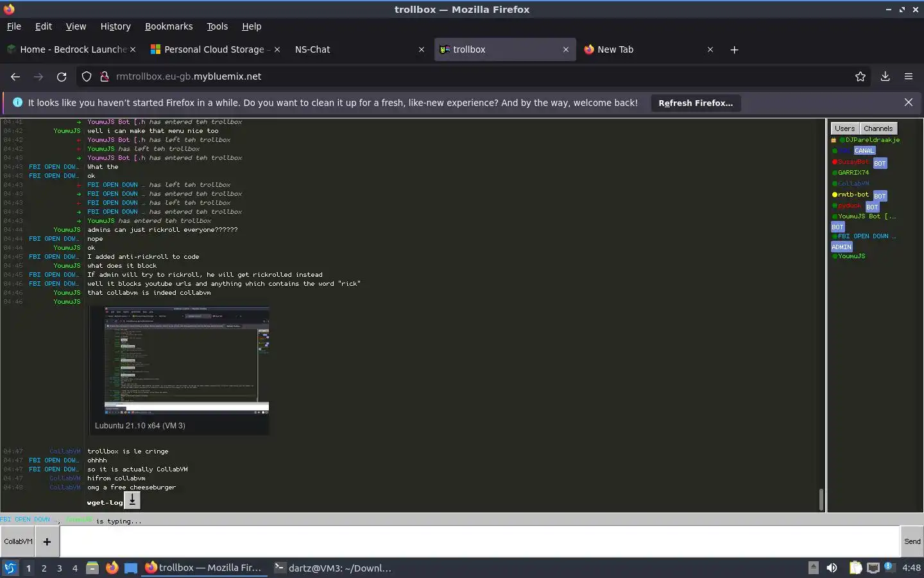Open the Tools menu
This screenshot has height=578, width=924.
[x=218, y=26]
